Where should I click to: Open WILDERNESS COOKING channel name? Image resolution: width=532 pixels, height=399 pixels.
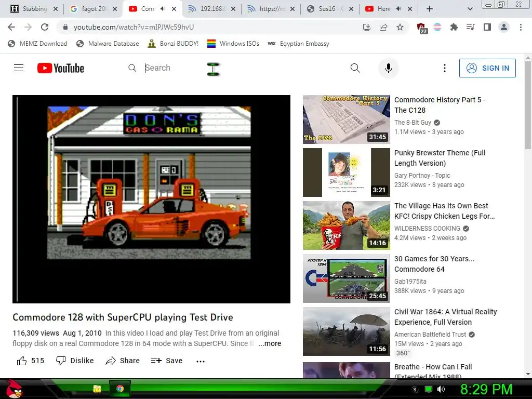click(x=427, y=229)
